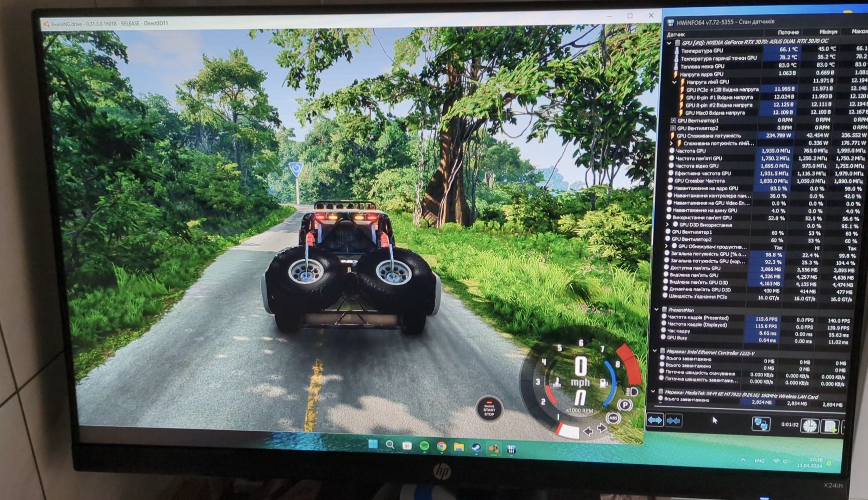Open File Explorer from taskbar
Image resolution: width=868 pixels, height=500 pixels.
(459, 447)
